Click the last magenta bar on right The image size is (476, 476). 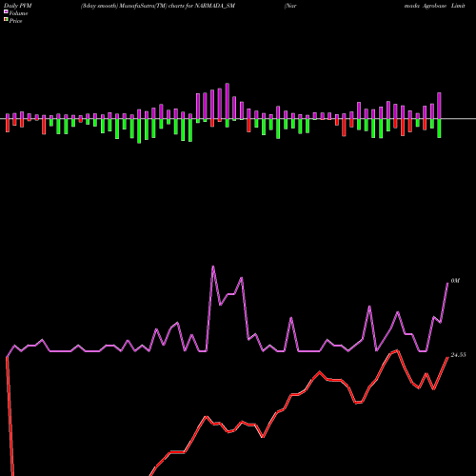tap(439, 106)
